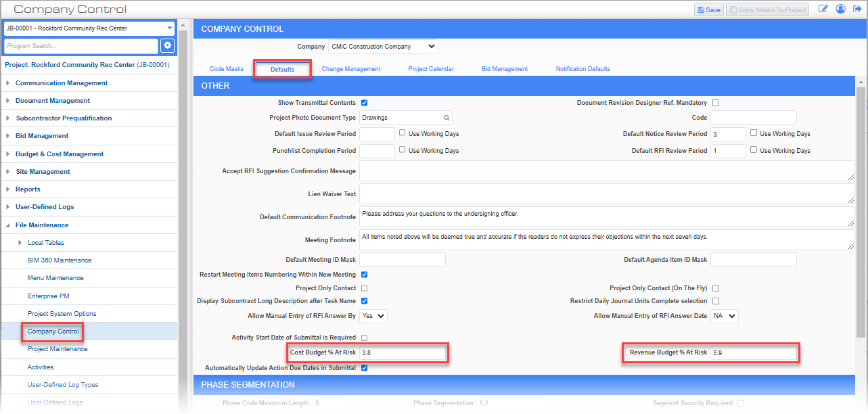Toggle Automatically Update Action Due Dates in Submittal

(364, 368)
